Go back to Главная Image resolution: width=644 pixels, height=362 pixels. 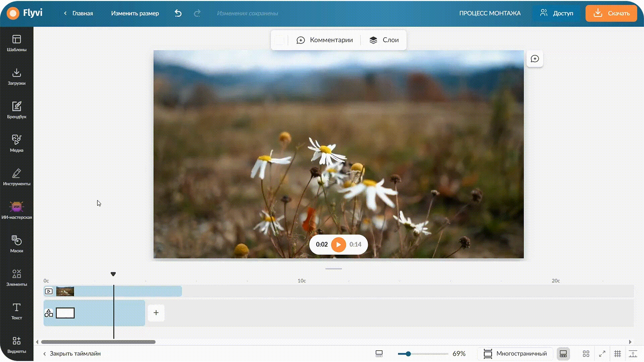point(78,13)
